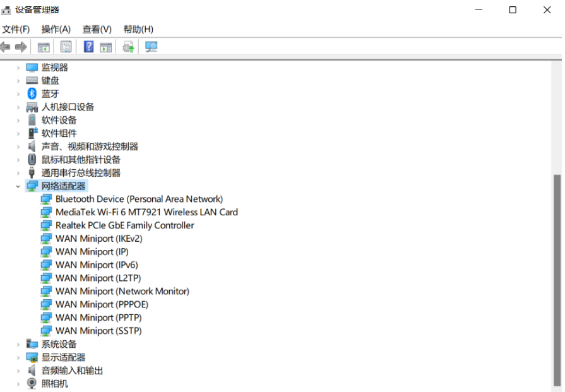Click the keyboard category icon (键盘)

(x=32, y=80)
